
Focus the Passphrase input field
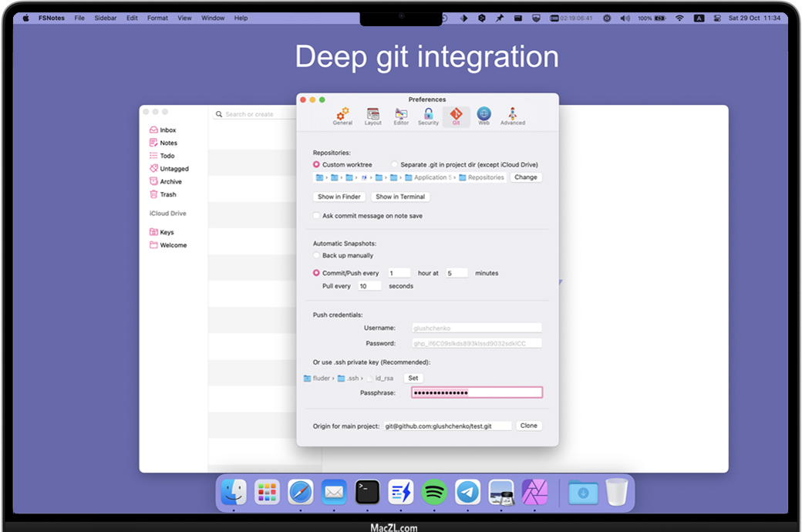click(x=477, y=392)
